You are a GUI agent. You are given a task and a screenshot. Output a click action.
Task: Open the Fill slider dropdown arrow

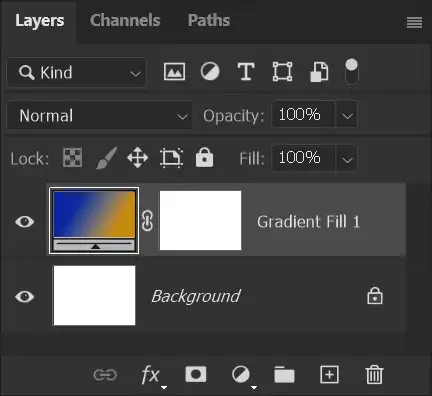tap(347, 158)
